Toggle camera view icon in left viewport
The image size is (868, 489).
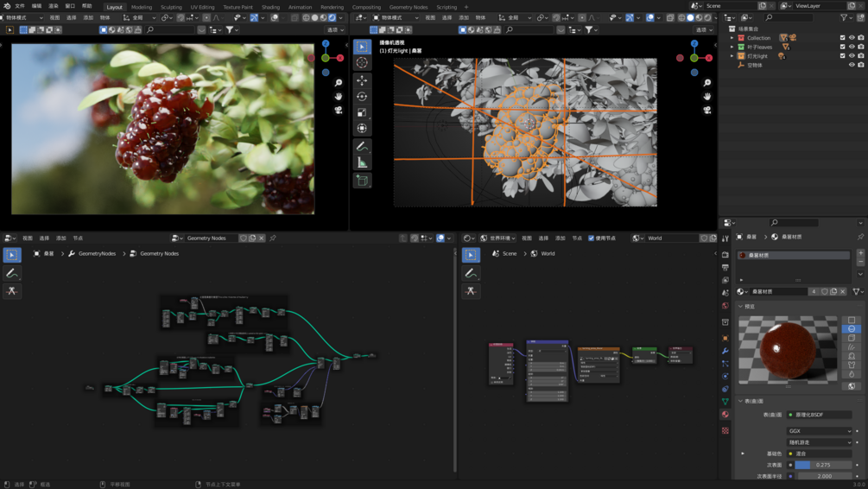[339, 111]
